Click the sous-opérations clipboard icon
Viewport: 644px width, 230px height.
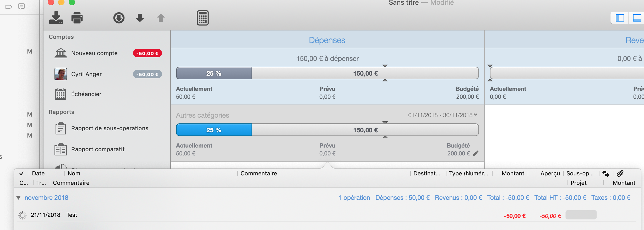pyautogui.click(x=61, y=128)
